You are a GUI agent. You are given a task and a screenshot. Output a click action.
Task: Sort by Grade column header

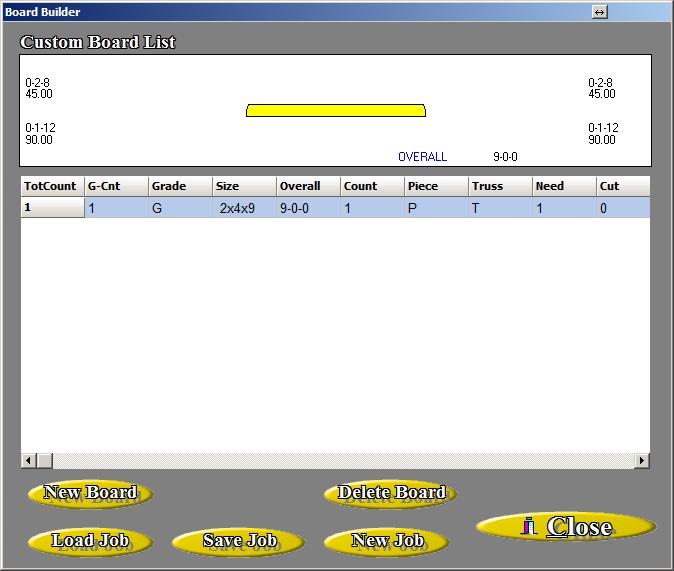(180, 186)
